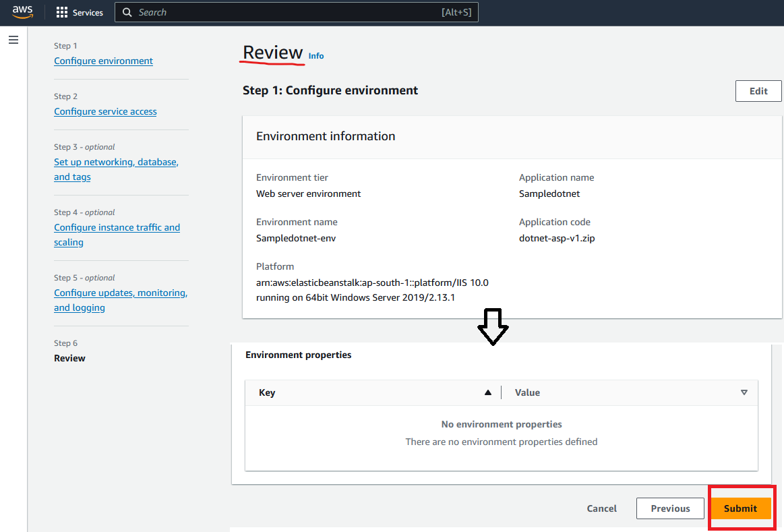Go to Configure environment step
This screenshot has height=532, width=784.
click(x=103, y=61)
